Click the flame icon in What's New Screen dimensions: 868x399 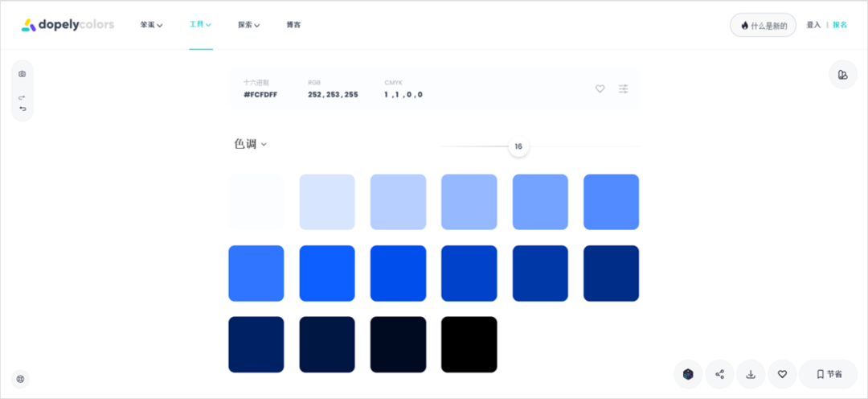744,26
